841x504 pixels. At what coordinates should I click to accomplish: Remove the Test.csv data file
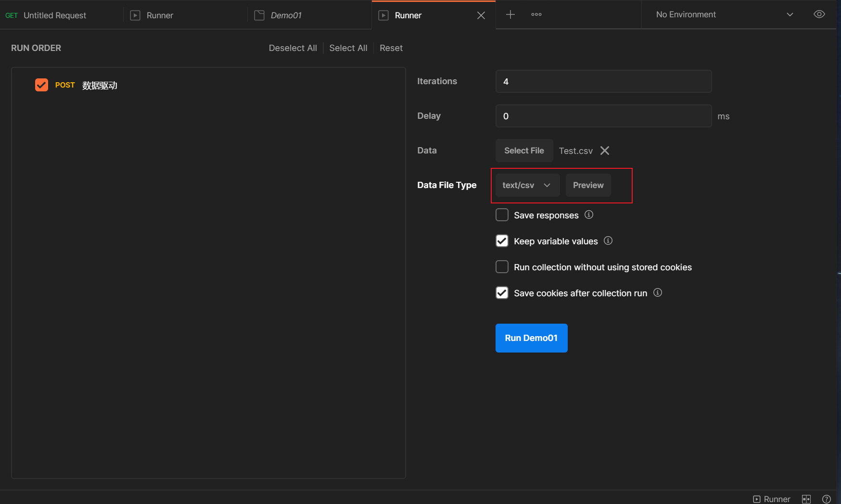coord(605,151)
